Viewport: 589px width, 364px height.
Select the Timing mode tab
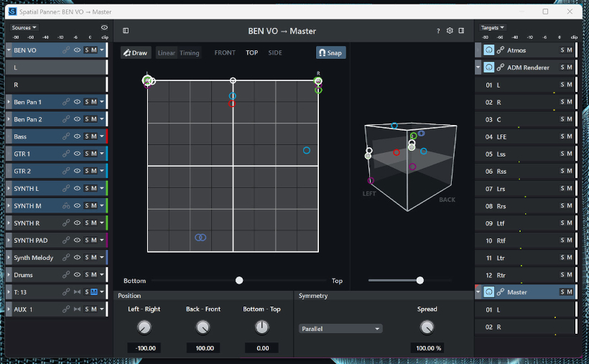[190, 53]
